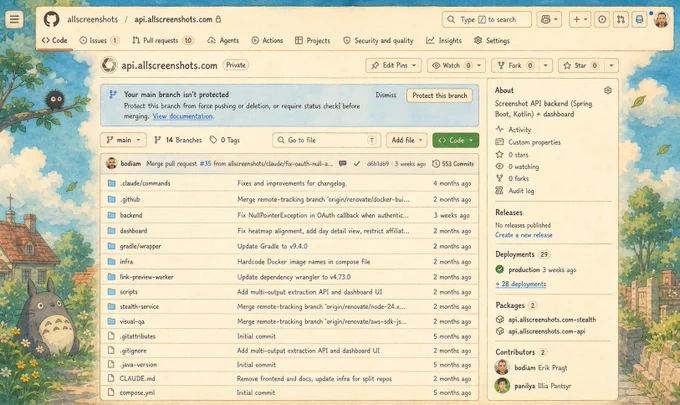Expand the Fork options arrow
Image resolution: width=680 pixels, height=405 pixels.
pyautogui.click(x=545, y=65)
